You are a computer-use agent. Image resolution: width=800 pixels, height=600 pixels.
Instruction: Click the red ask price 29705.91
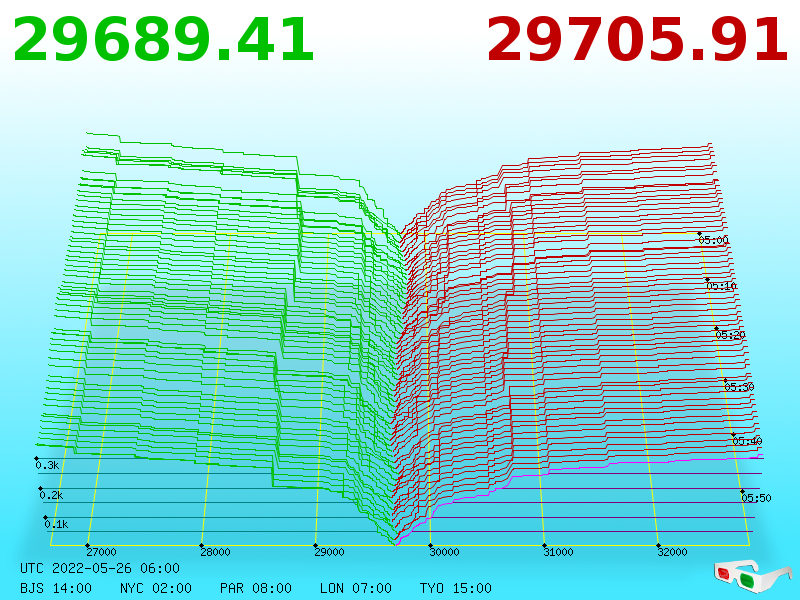638,40
